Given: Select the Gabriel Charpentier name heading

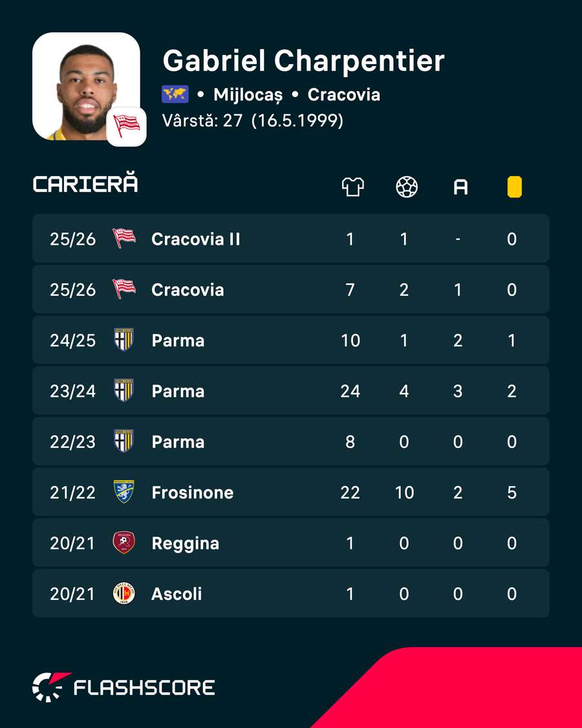Looking at the screenshot, I should [303, 61].
